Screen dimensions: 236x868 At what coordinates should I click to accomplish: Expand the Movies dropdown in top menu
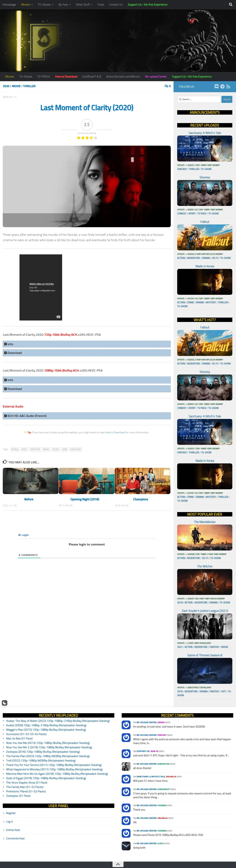coord(27,5)
